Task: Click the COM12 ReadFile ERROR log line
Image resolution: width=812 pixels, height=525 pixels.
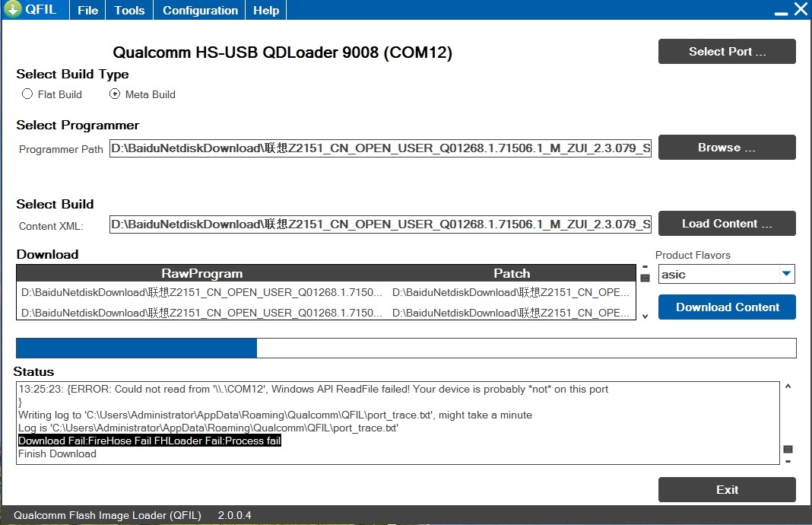Action: point(313,390)
